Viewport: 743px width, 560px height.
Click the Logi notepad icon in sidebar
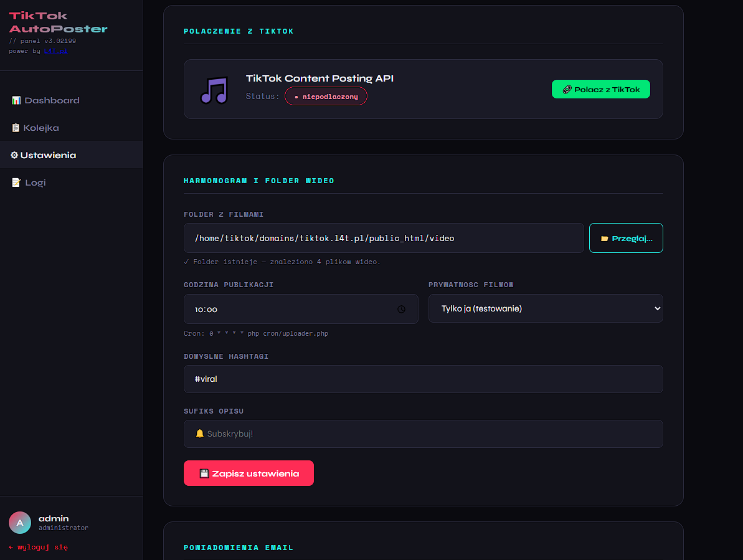click(16, 183)
